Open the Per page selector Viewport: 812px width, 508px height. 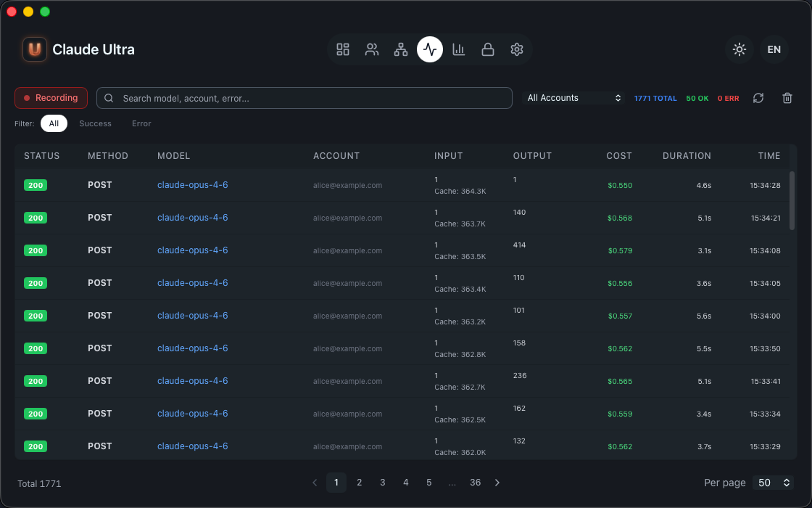pos(772,483)
